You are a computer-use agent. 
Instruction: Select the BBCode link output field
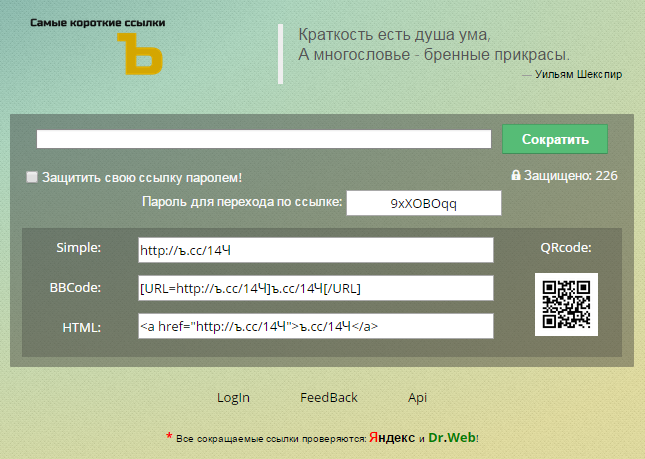(x=316, y=288)
